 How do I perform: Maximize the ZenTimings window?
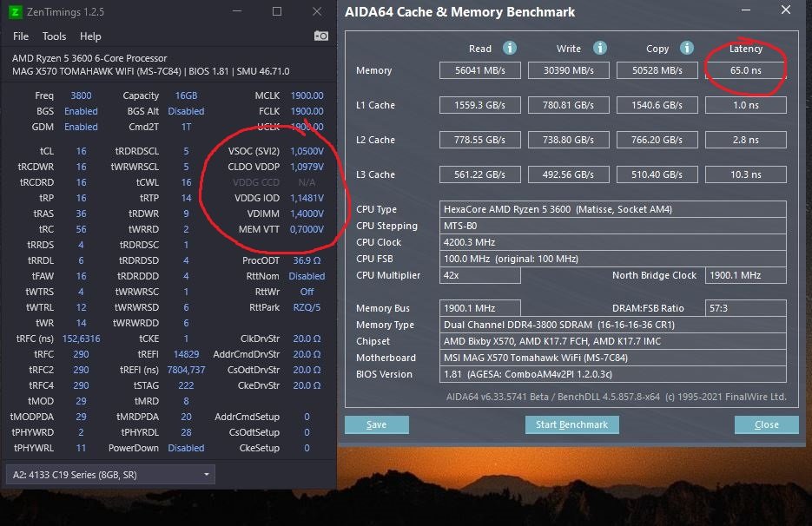pyautogui.click(x=277, y=11)
